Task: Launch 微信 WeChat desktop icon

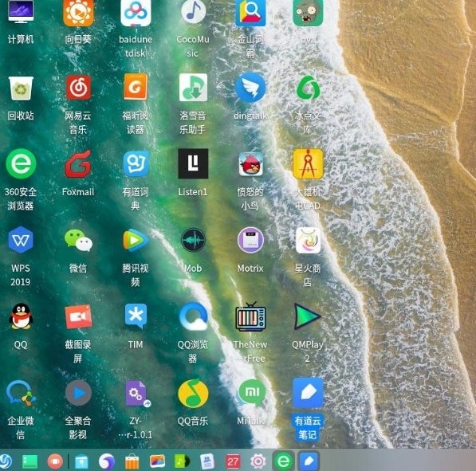Action: (x=78, y=240)
